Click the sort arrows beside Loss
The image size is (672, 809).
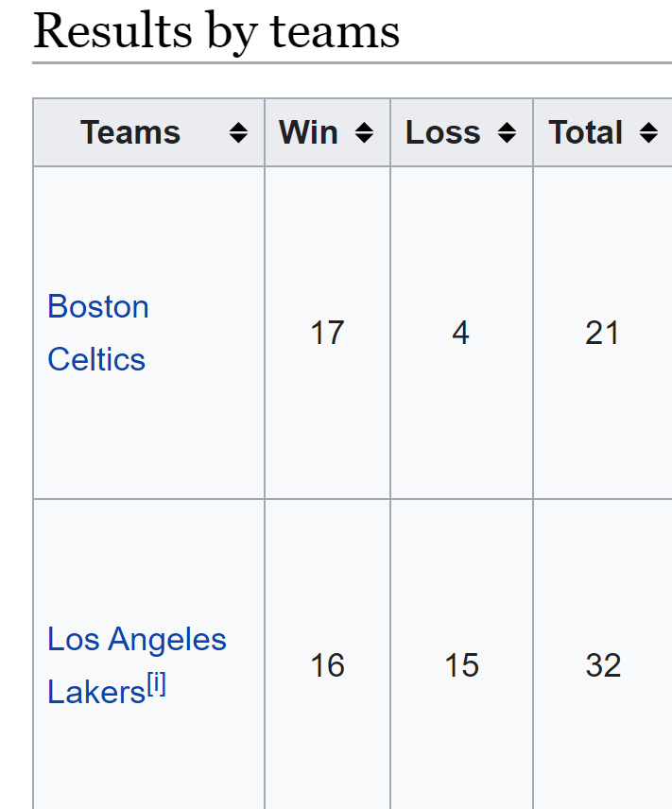click(508, 133)
